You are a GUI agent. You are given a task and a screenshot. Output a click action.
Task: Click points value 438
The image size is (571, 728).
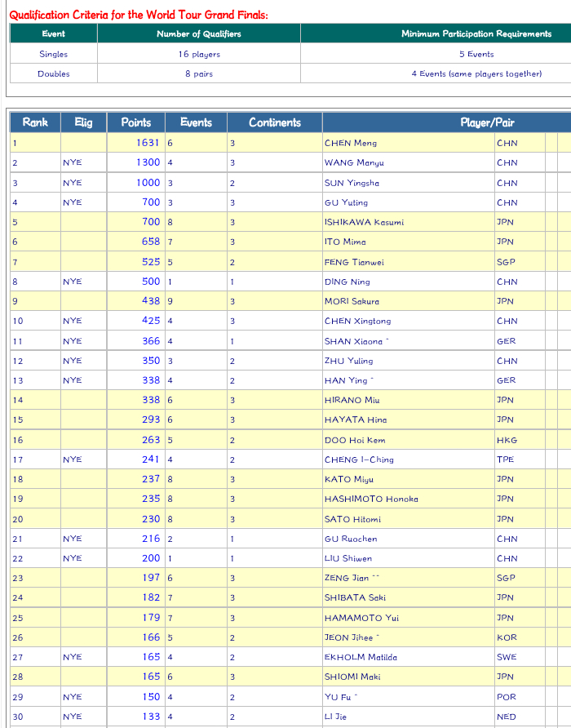(x=151, y=301)
